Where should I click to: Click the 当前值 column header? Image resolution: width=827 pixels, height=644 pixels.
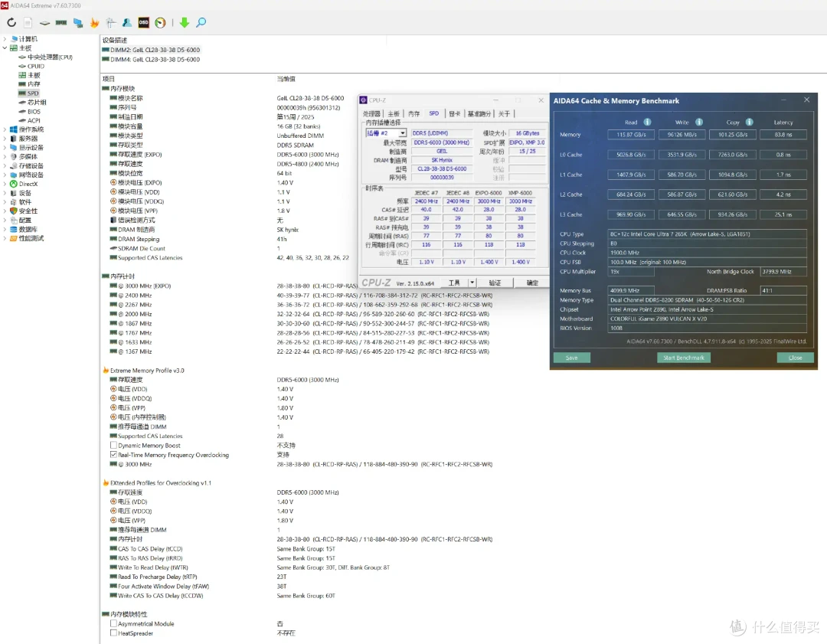[x=286, y=79]
